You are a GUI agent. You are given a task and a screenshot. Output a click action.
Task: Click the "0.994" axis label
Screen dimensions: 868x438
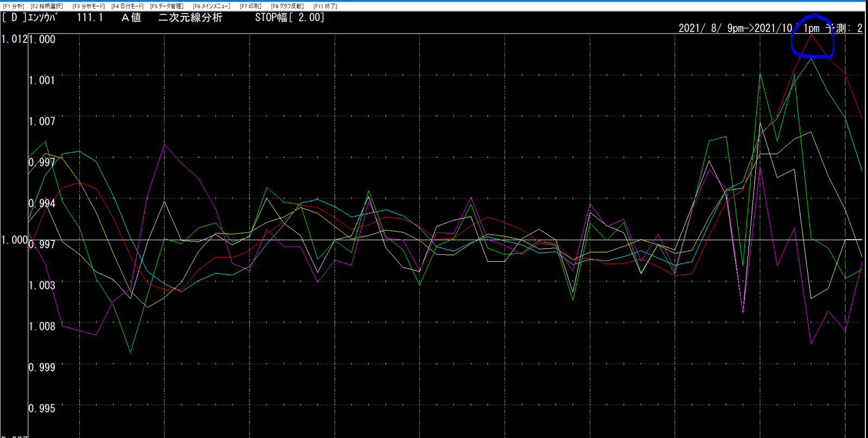(42, 203)
